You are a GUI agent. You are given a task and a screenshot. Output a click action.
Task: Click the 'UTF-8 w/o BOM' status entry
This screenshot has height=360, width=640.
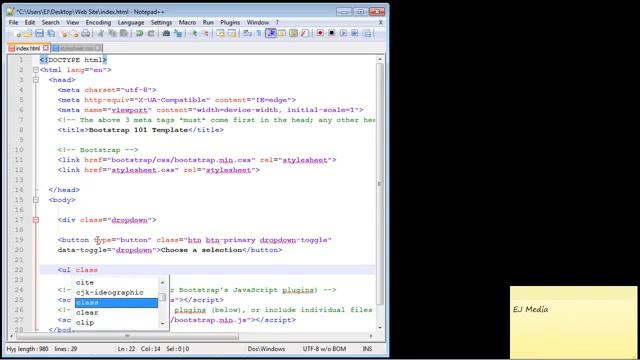324,349
